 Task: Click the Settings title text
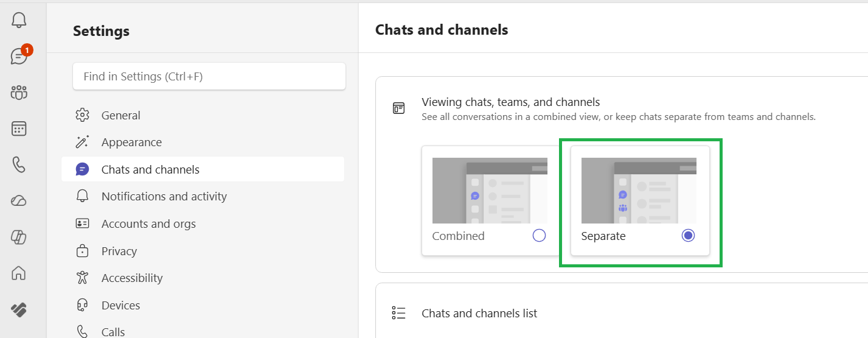coord(101,31)
